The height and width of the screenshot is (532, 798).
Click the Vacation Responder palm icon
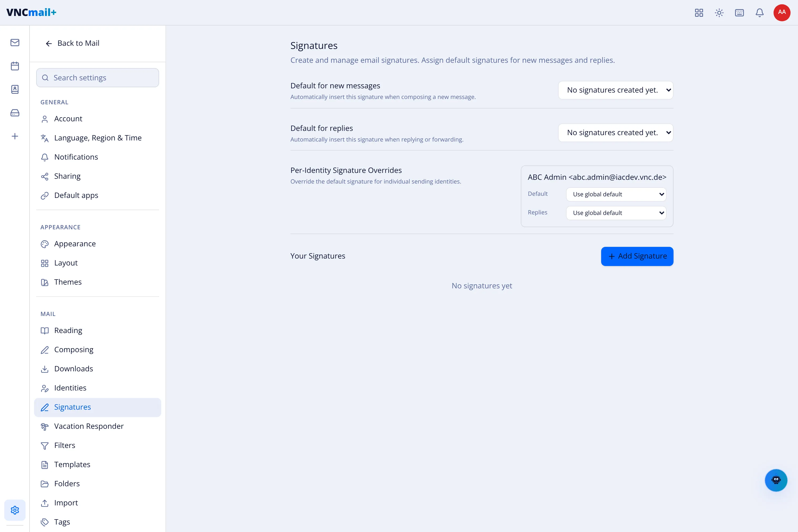(44, 426)
